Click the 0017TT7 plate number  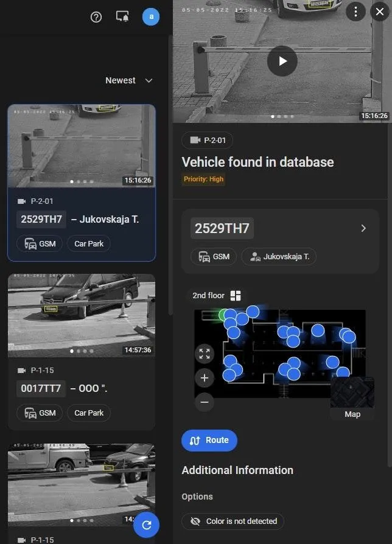pyautogui.click(x=41, y=388)
